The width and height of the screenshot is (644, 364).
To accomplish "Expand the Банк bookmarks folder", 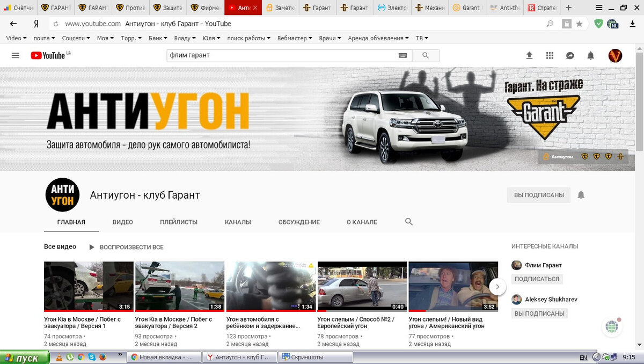I will click(x=158, y=38).
